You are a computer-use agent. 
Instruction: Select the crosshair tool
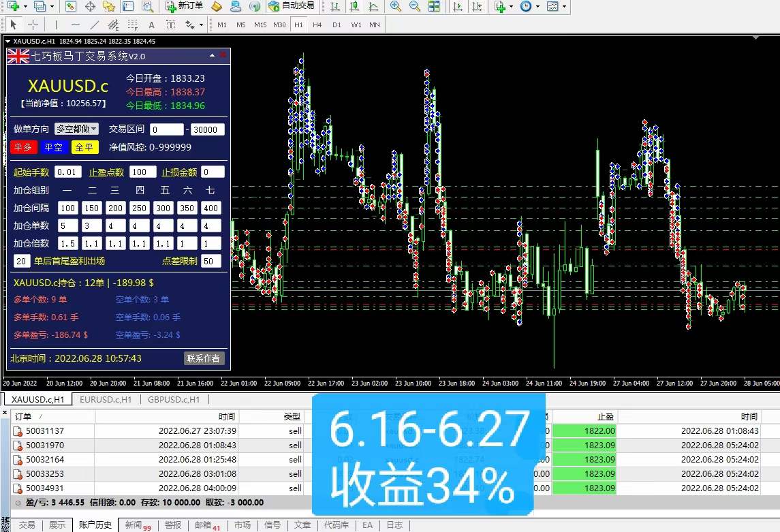[x=33, y=25]
